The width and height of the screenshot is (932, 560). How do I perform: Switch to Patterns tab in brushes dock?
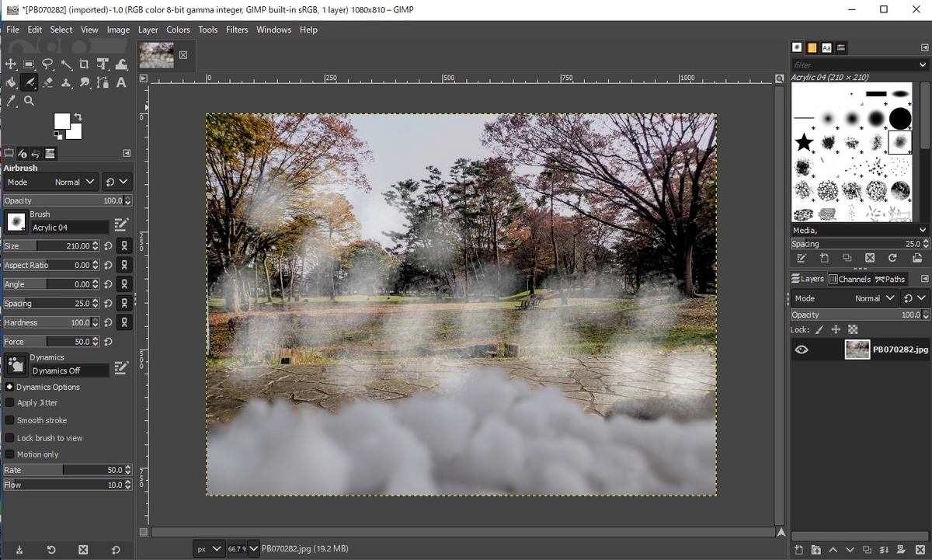click(812, 47)
